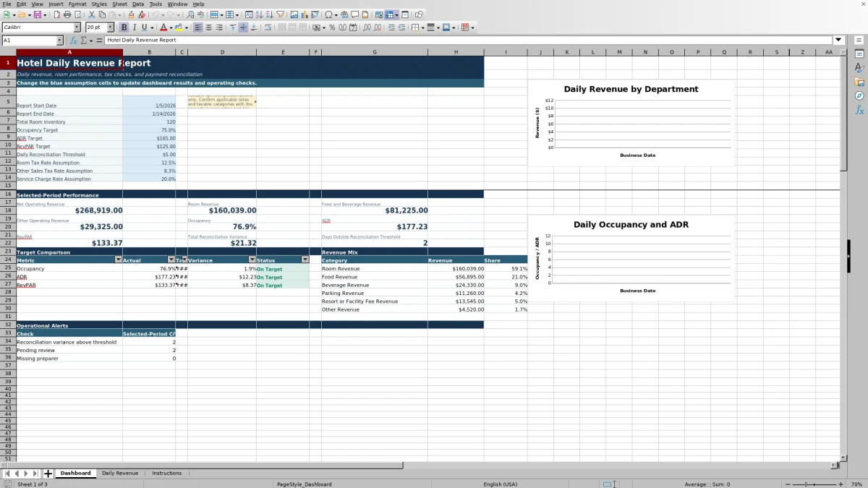868x488 pixels.
Task: Click the Sort Ascending icon
Action: (259, 14)
